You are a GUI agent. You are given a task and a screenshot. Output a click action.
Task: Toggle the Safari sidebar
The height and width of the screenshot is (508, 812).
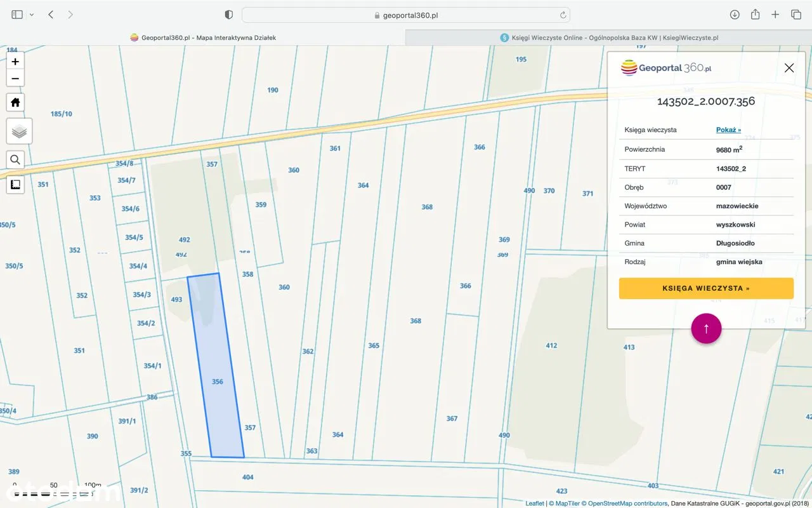click(x=17, y=15)
